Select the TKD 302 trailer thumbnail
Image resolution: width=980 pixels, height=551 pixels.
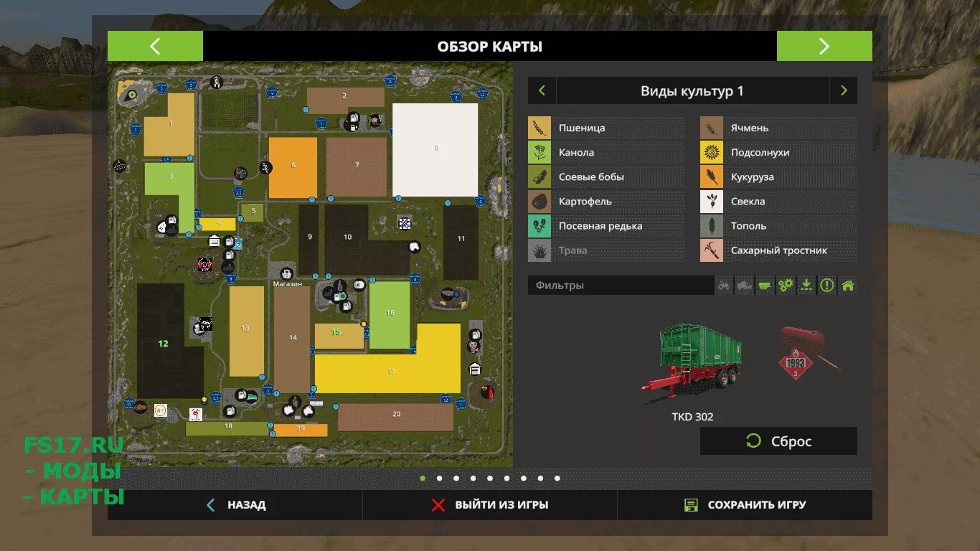coord(692,363)
